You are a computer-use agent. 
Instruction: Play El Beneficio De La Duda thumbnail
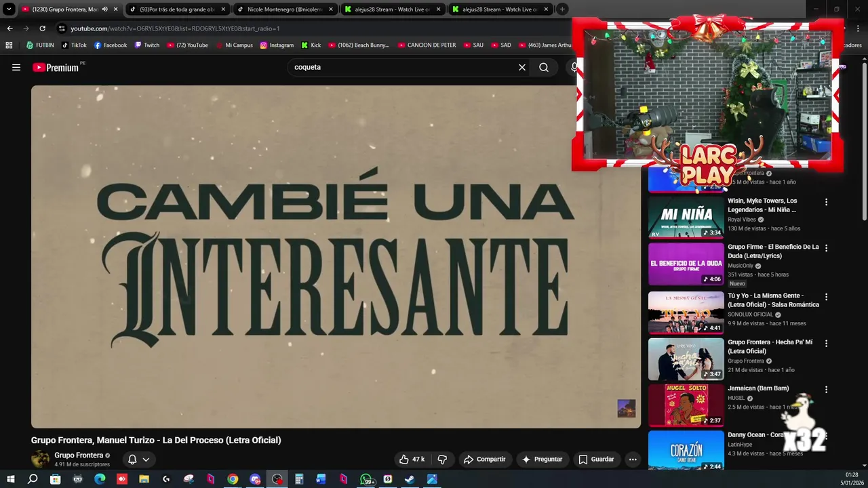[x=686, y=264]
